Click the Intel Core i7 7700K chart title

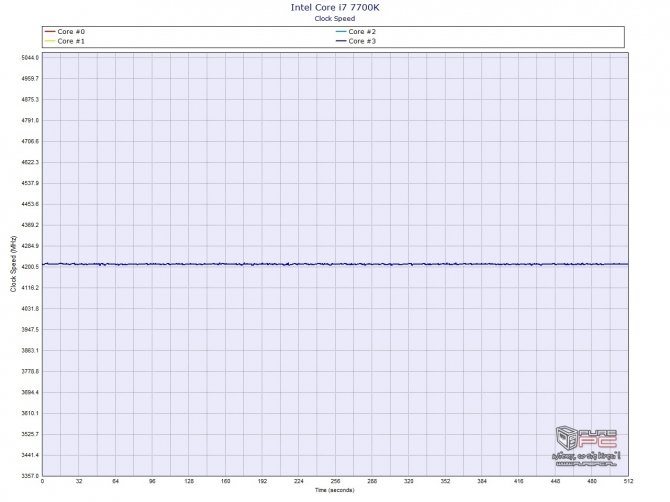[335, 7]
